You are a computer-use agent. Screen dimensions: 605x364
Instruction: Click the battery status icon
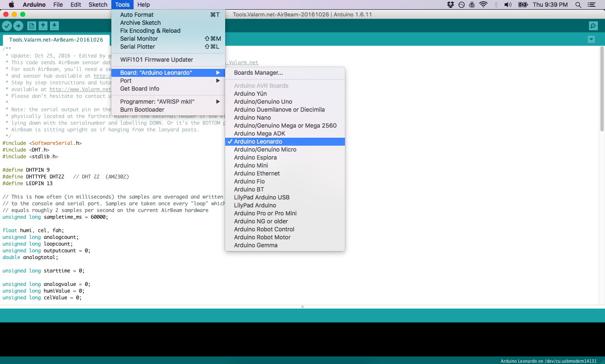pos(523,5)
